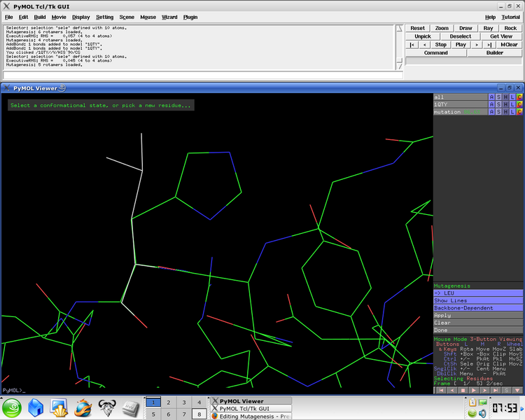Switch to virtual desktop 3 in the pager
The width and height of the screenshot is (525, 420).
pyautogui.click(x=183, y=402)
